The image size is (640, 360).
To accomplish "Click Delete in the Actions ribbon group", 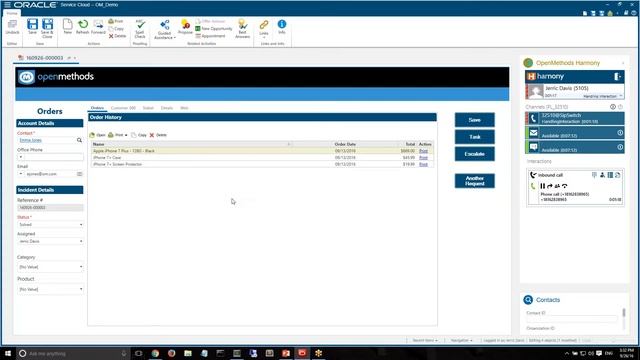I will tap(118, 36).
